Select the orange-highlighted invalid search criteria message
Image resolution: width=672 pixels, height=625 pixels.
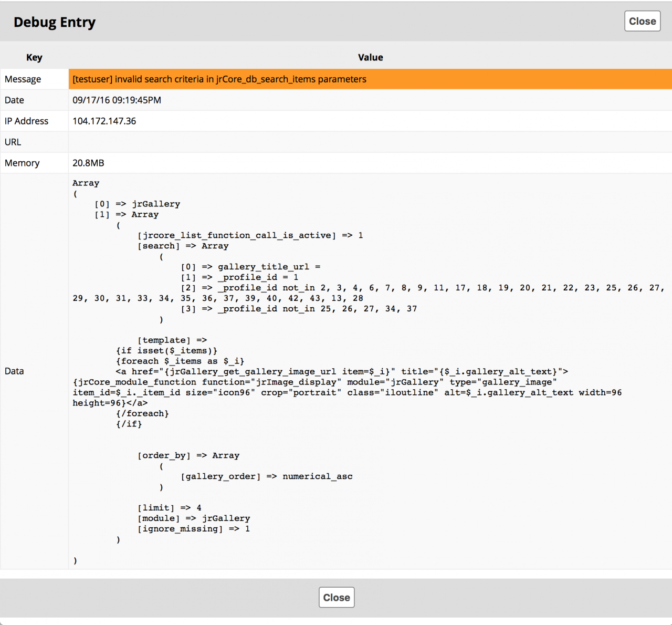(x=219, y=79)
